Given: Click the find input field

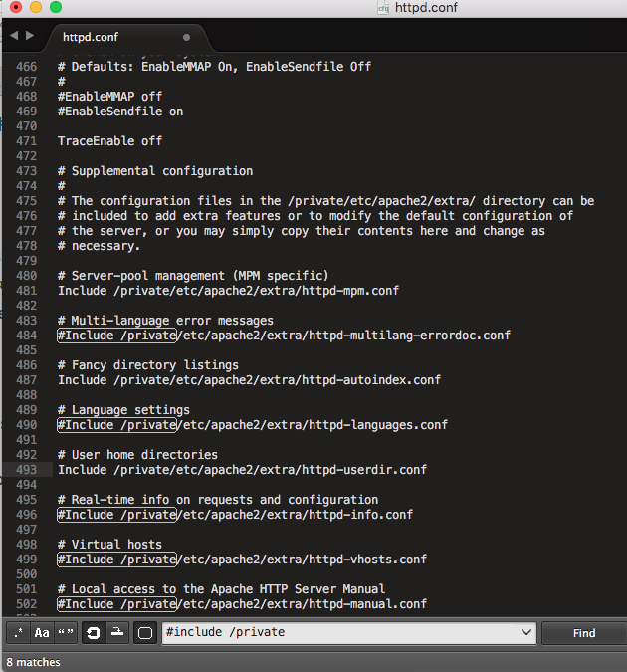Looking at the screenshot, I should coord(349,632).
